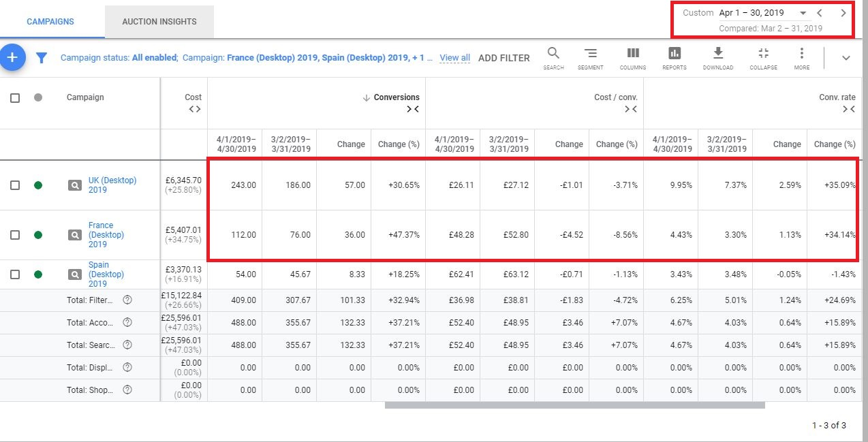Screen dimensions: 868x442
Task: Open the More options menu
Action: tap(802, 54)
